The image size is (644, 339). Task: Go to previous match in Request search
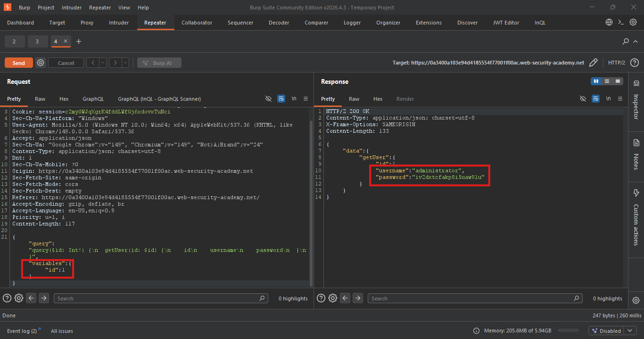coord(31,298)
